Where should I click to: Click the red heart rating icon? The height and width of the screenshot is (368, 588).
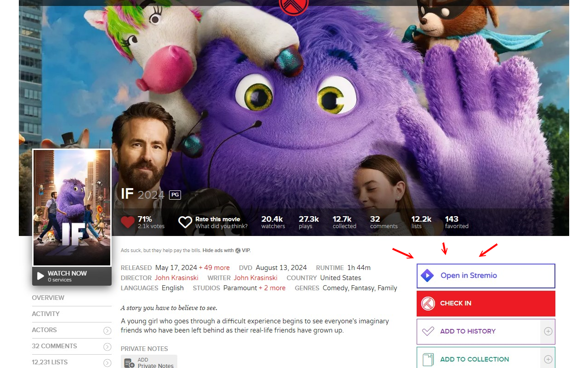pos(128,222)
